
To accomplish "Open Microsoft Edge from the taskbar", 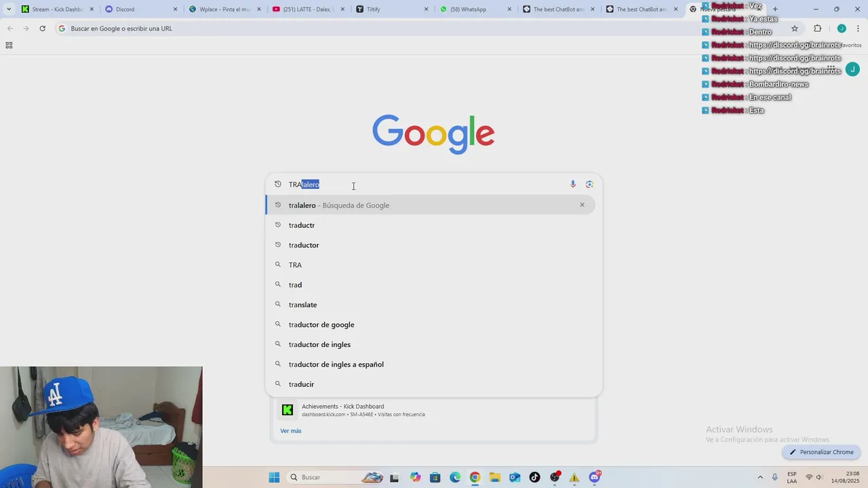I will tap(455, 477).
